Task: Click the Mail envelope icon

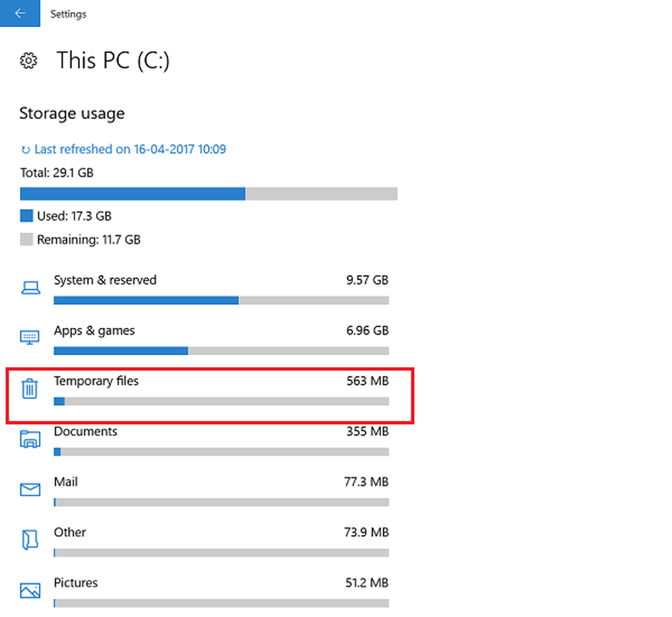Action: pyautogui.click(x=30, y=489)
